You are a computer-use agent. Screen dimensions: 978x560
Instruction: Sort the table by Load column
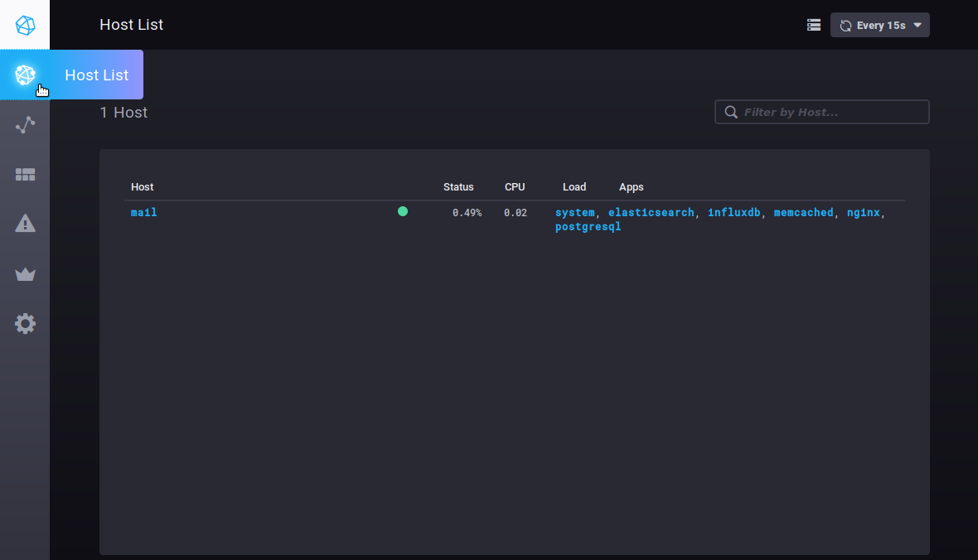(x=574, y=187)
